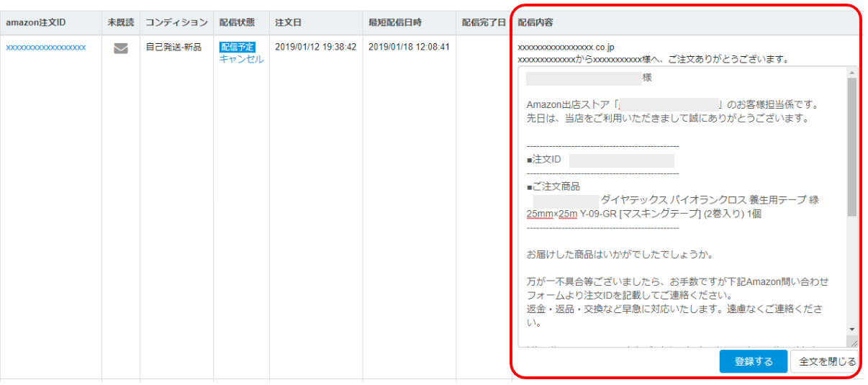Click the ダイヤテックス パイオランクロス product name
868x385 pixels.
click(x=710, y=200)
